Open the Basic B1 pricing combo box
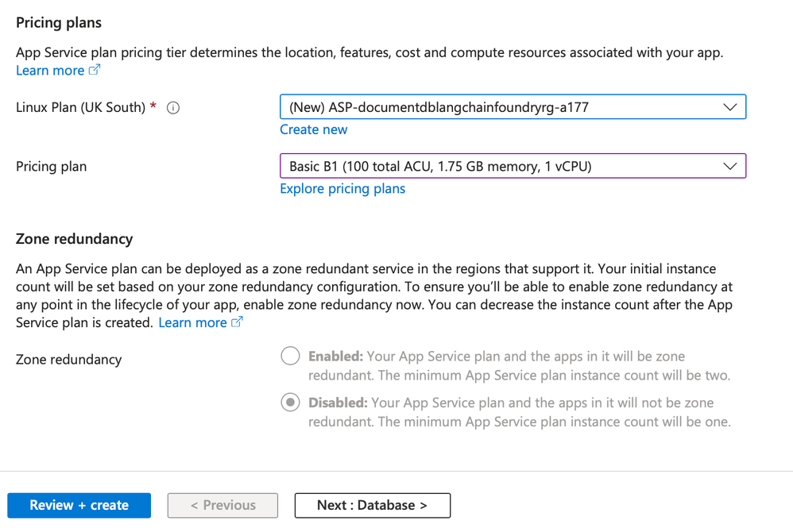793x532 pixels. (x=501, y=167)
